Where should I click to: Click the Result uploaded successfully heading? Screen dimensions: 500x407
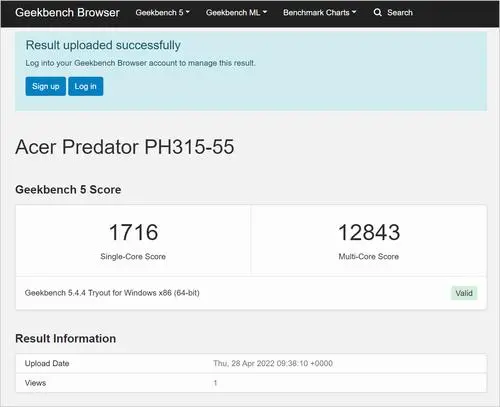(103, 45)
